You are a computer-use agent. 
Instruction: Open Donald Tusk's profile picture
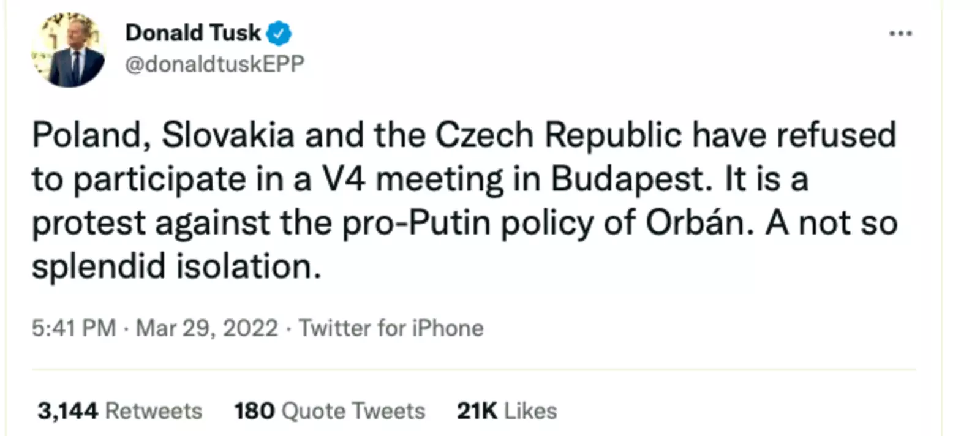(68, 50)
